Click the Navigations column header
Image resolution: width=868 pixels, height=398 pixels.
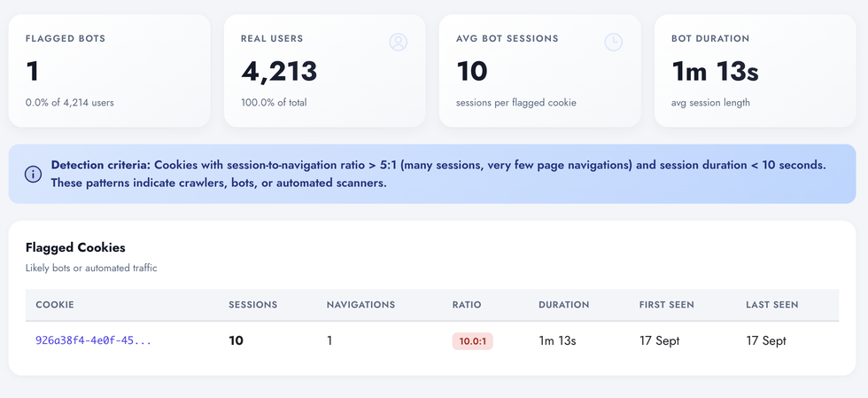pos(361,305)
